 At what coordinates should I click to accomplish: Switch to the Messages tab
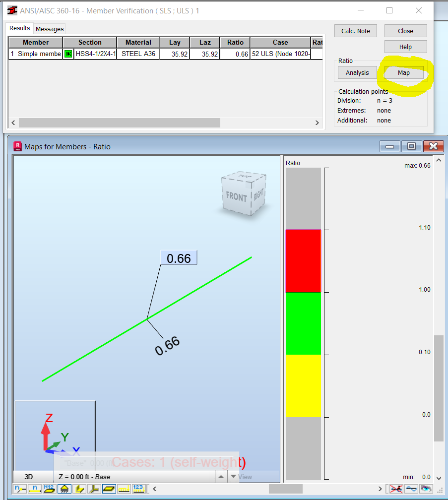pyautogui.click(x=49, y=29)
